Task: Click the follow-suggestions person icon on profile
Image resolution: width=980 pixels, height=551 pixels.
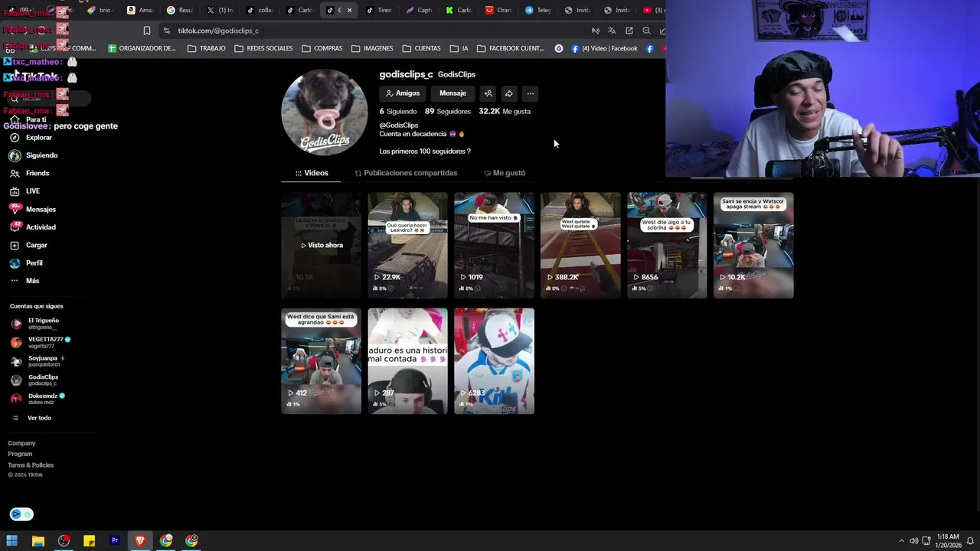Action: pos(488,93)
